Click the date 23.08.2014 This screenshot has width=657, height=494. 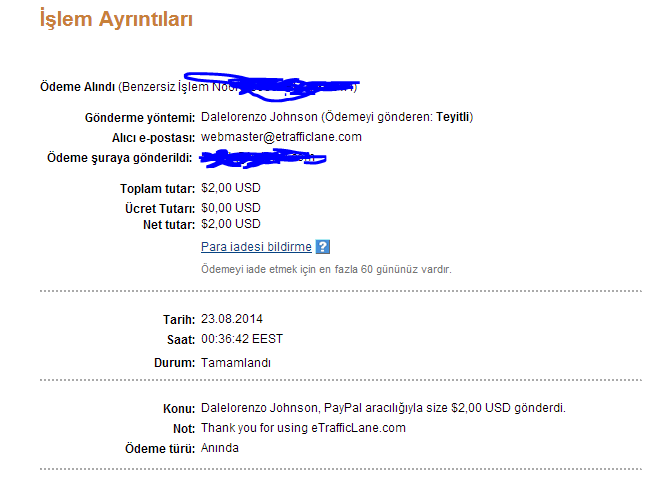tap(232, 319)
